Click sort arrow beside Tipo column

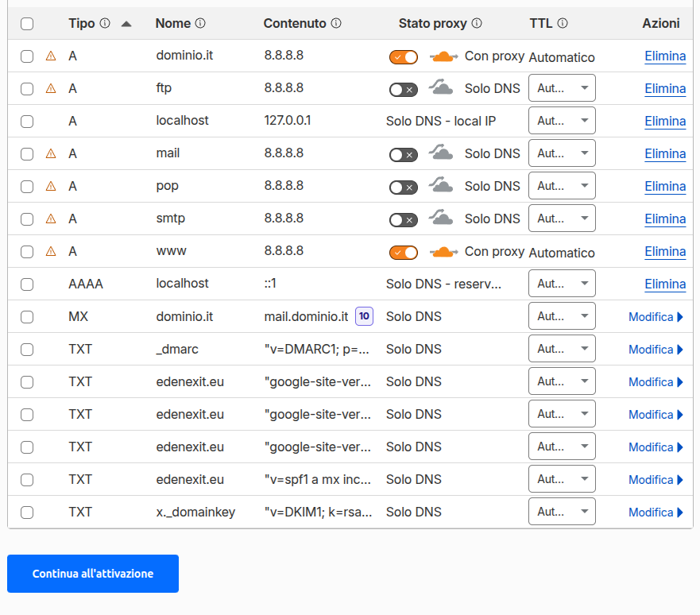point(126,24)
